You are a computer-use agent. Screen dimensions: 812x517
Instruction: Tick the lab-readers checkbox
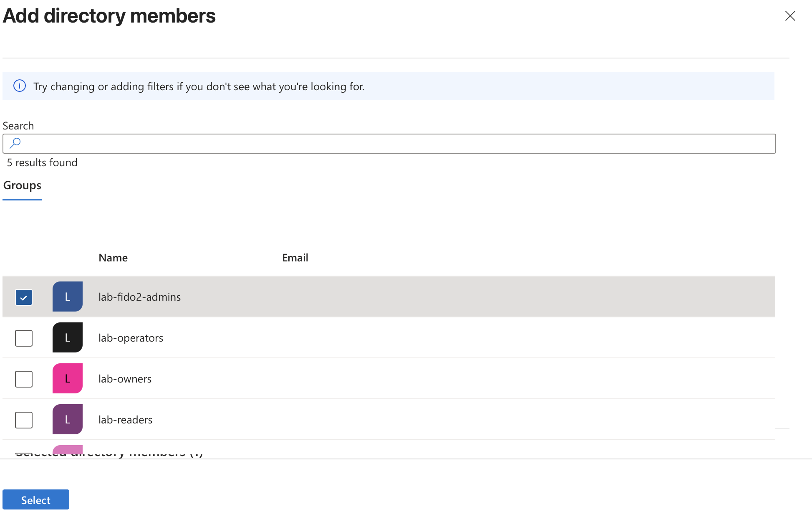pos(24,420)
